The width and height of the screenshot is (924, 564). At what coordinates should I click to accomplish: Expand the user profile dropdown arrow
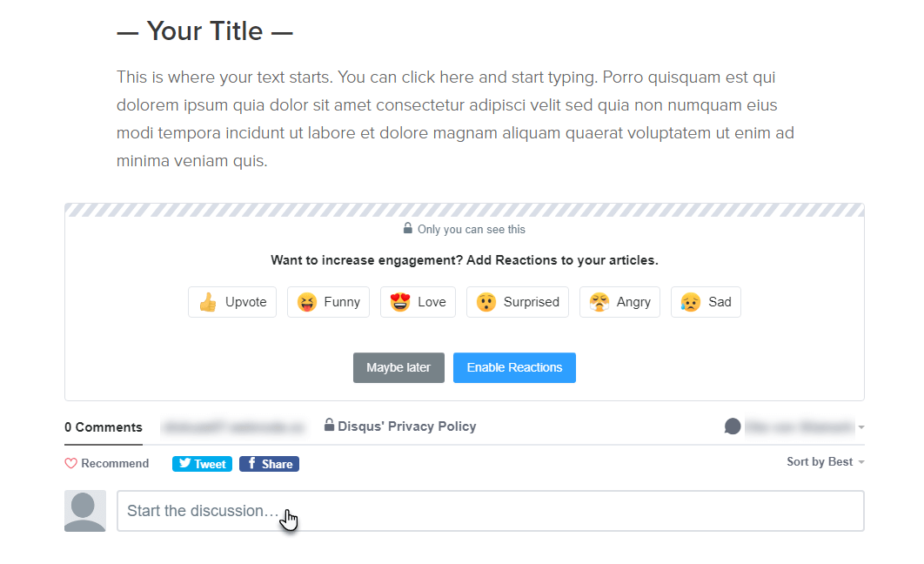860,426
